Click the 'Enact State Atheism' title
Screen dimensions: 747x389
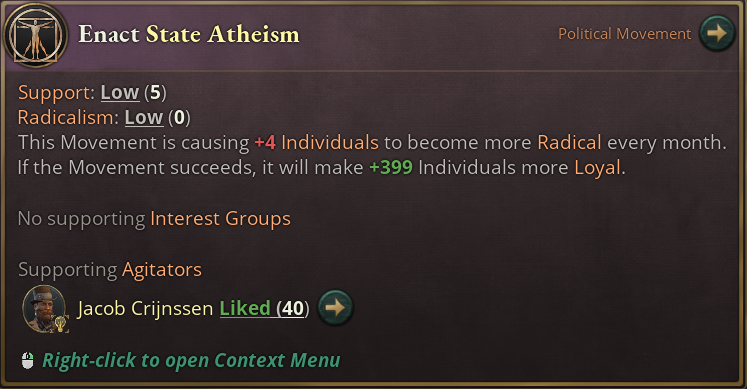pos(189,34)
